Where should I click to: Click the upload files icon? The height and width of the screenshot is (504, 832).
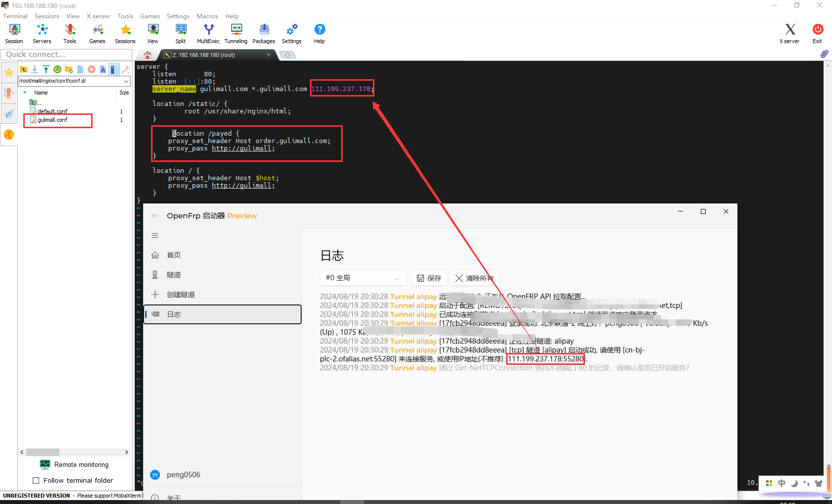(46, 69)
